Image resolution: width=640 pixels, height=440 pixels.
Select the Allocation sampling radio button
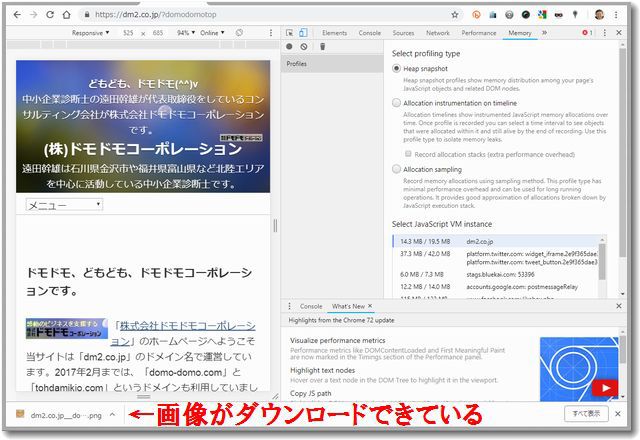[396, 169]
